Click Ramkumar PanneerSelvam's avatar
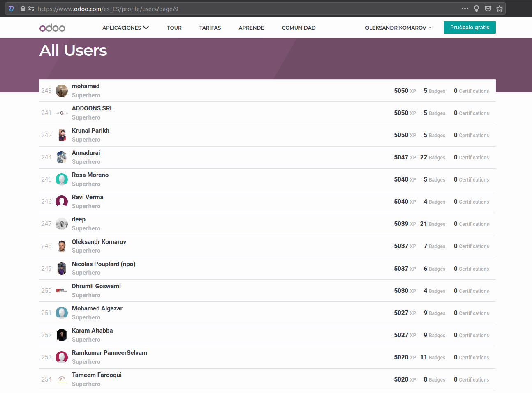This screenshot has width=532, height=393. [x=62, y=357]
